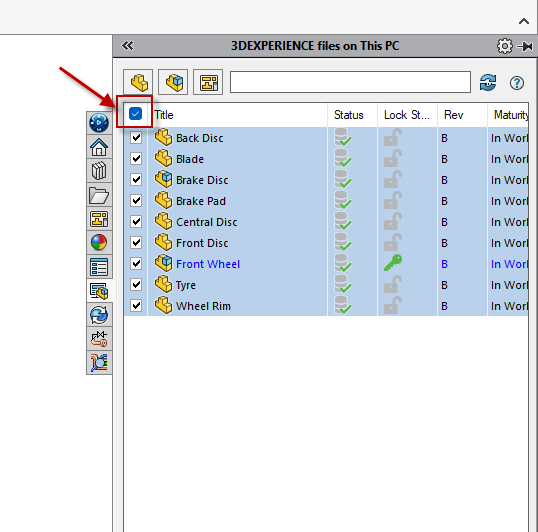Uncheck the Back Disc checkbox
The height and width of the screenshot is (532, 538).
(136, 138)
